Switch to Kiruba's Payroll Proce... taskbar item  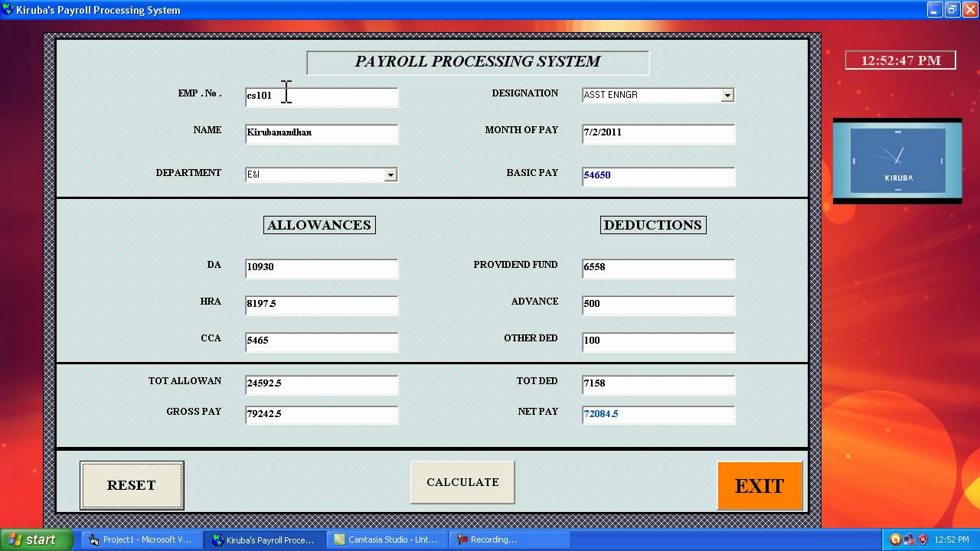265,540
